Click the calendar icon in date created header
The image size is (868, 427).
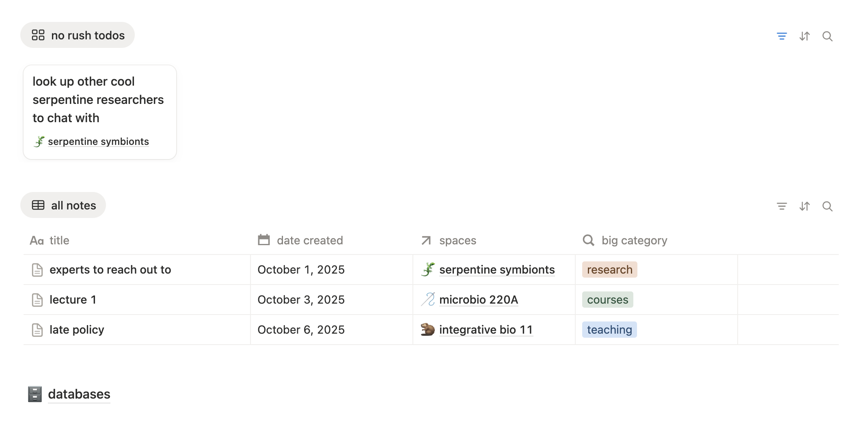[x=263, y=240]
